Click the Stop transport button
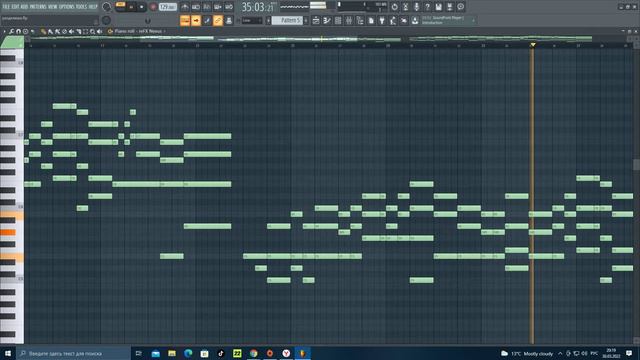 pyautogui.click(x=142, y=7)
